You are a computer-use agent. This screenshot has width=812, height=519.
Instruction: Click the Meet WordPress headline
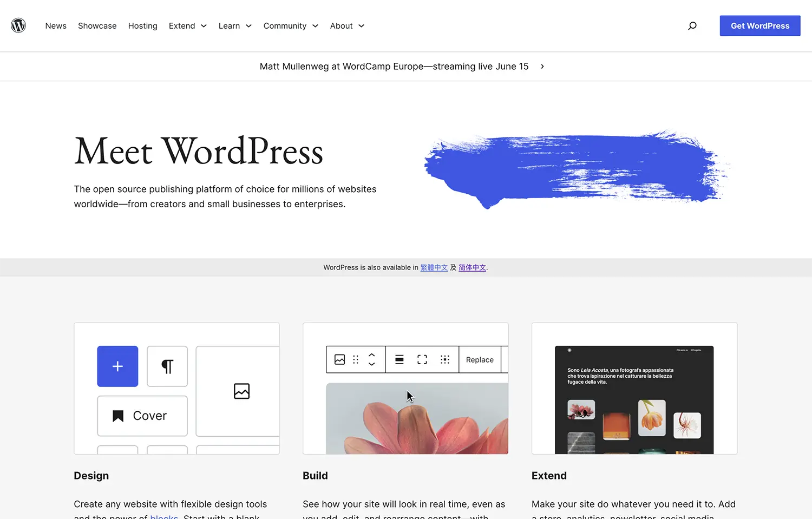click(x=199, y=151)
